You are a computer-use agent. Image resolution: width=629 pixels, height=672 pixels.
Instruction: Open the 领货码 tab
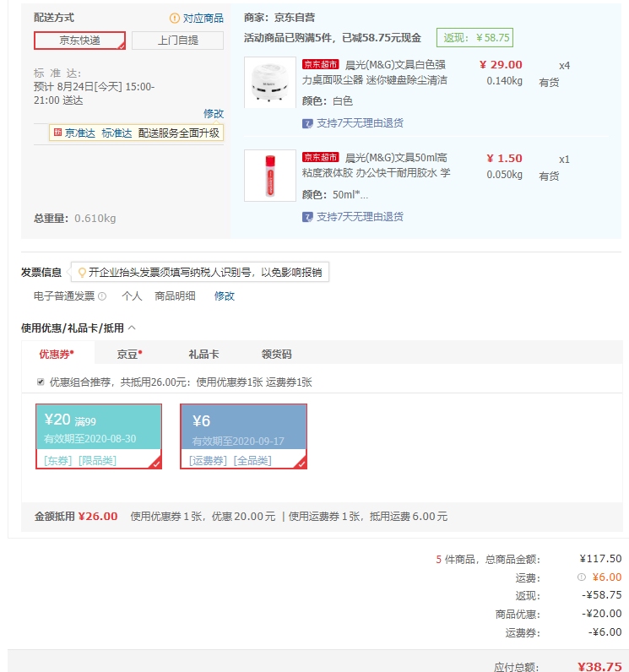pos(276,354)
